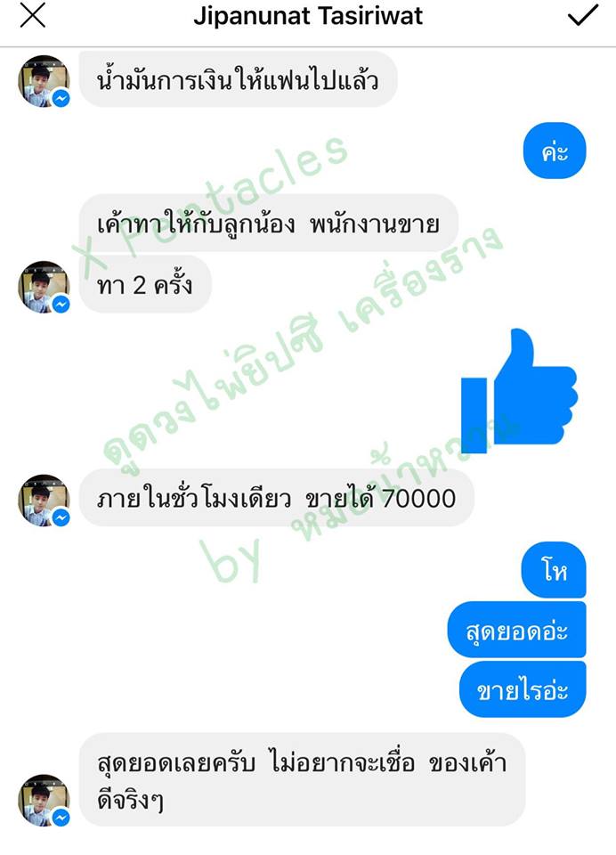
Task: Tap the large blue thumbs-up sticker
Action: click(x=518, y=390)
